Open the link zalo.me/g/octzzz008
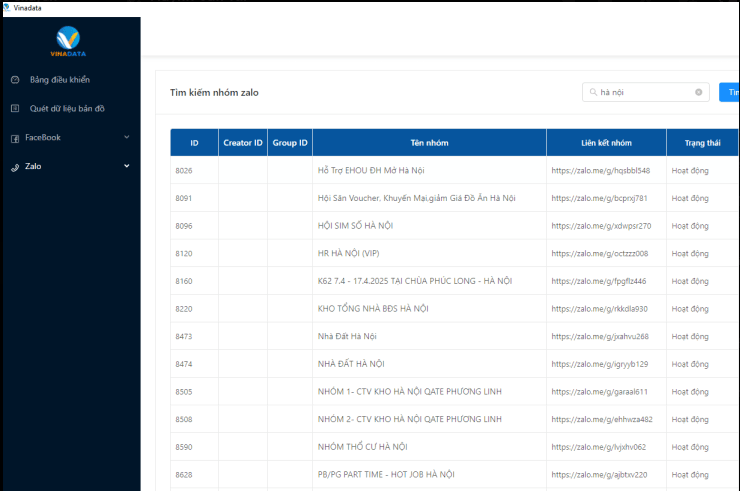740x491 pixels. coord(600,254)
